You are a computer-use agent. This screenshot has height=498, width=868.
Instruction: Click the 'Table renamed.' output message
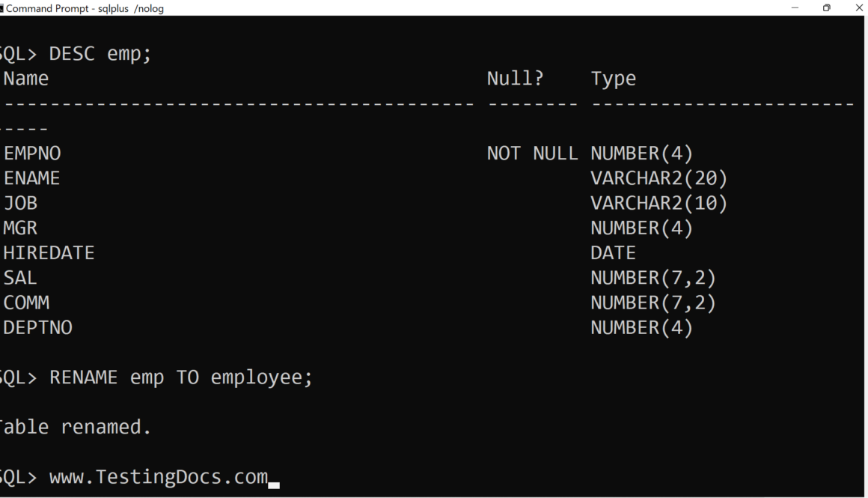(75, 427)
